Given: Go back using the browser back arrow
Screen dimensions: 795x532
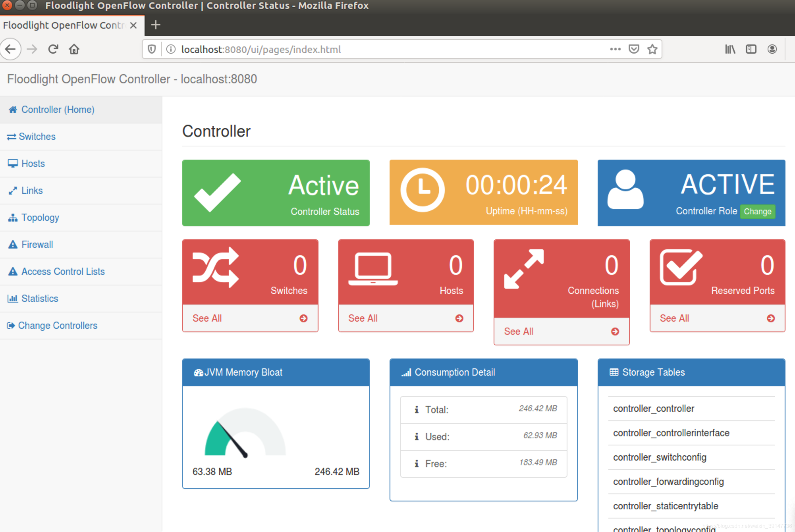Looking at the screenshot, I should pos(11,49).
